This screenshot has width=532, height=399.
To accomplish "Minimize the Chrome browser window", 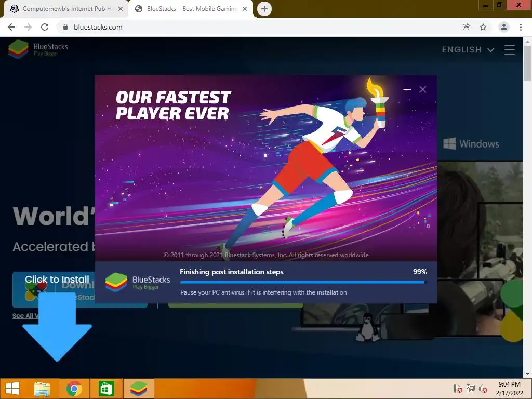I will pos(486,5).
